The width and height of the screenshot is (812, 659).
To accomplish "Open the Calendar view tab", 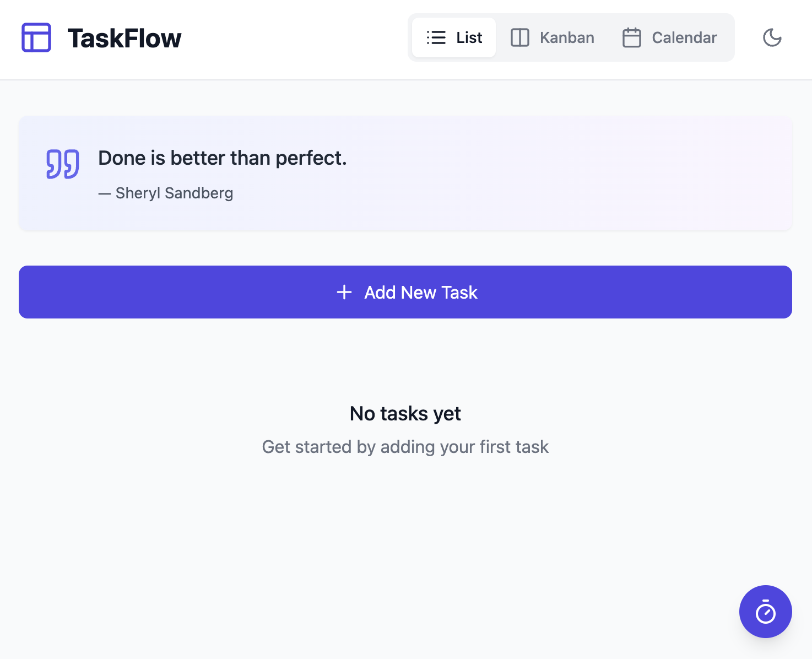I will tap(669, 37).
